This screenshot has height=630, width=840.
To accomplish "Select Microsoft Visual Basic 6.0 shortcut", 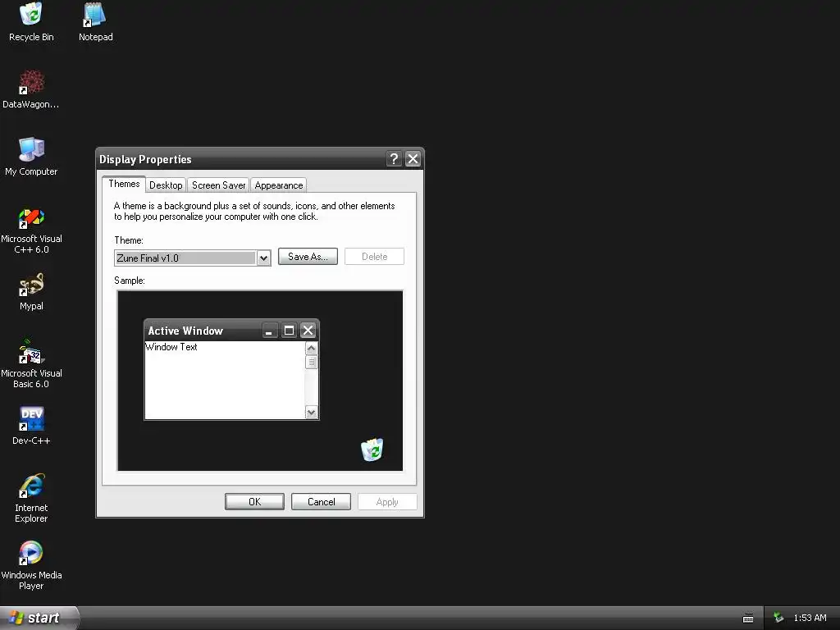I will click(31, 363).
